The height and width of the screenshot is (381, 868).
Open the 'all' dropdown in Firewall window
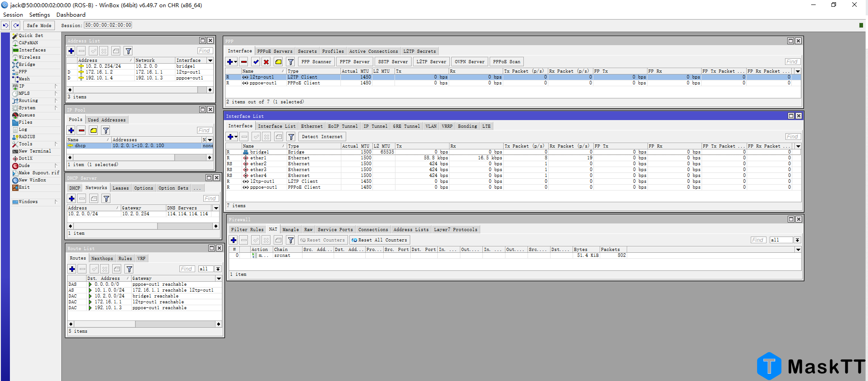[x=797, y=240]
